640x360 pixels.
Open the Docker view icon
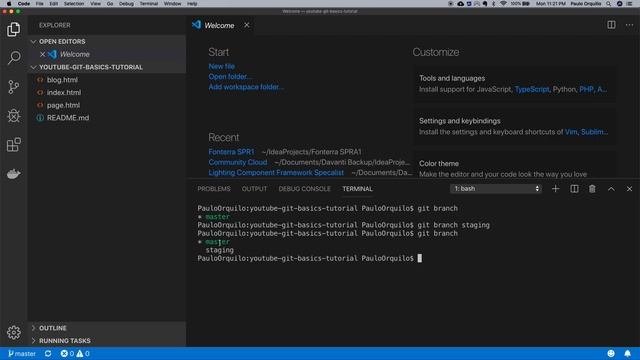point(13,174)
